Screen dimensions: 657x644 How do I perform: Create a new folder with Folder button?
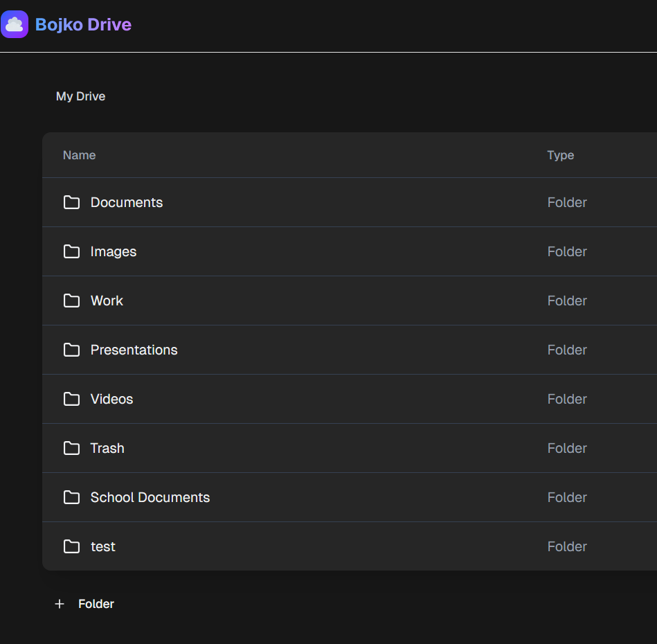tap(84, 604)
